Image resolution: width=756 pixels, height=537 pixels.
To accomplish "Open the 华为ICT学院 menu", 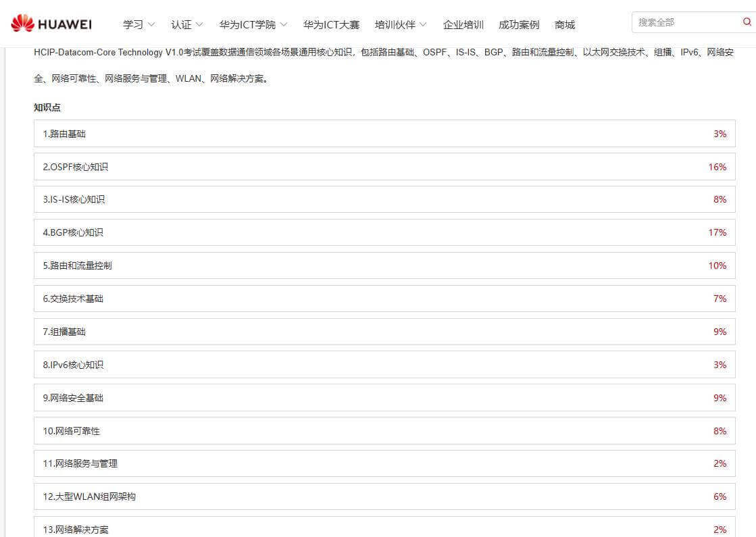I will click(x=247, y=24).
